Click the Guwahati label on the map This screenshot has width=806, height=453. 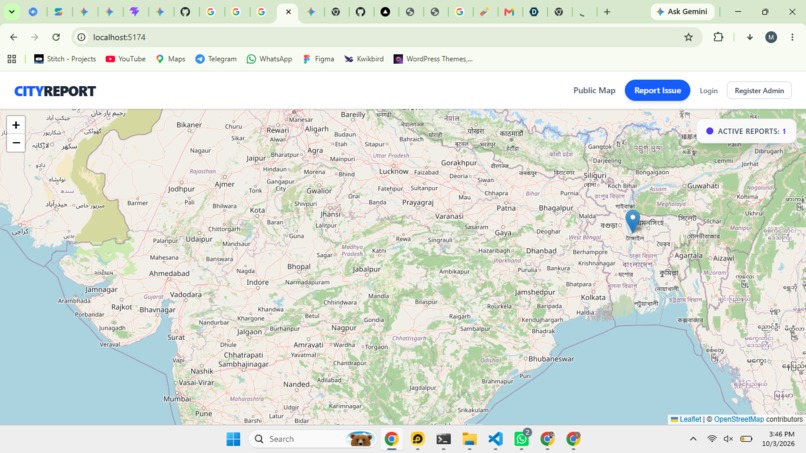(703, 186)
